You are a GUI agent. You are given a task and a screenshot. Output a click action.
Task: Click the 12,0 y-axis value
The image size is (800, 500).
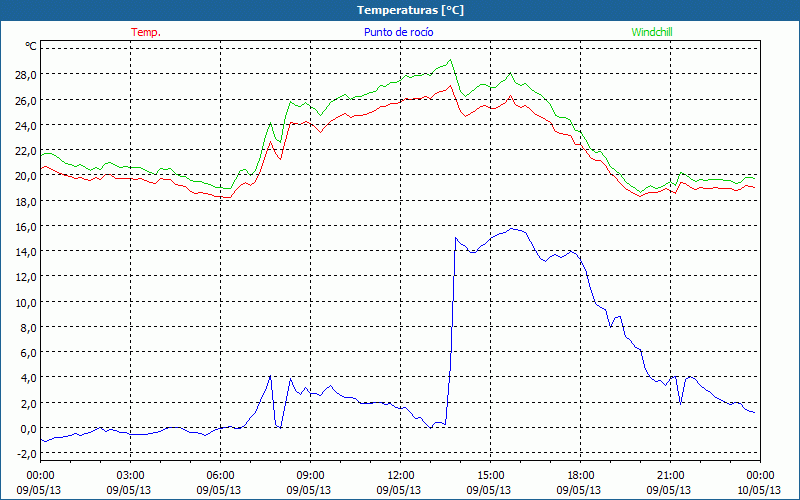[26, 277]
